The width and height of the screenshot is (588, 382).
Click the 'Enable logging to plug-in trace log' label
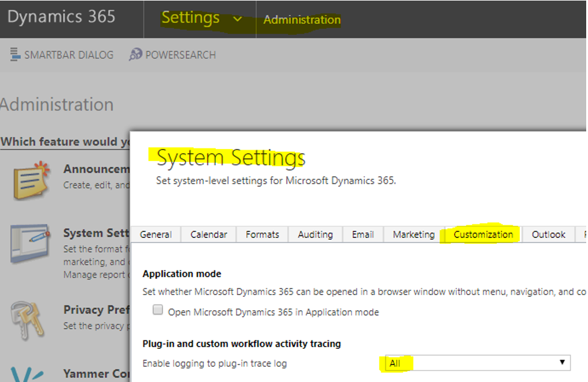[215, 363]
